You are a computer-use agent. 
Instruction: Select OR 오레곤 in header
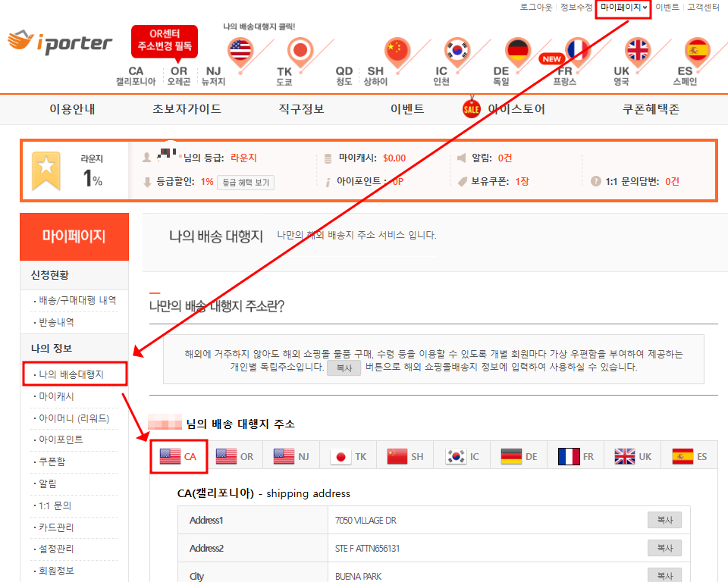click(179, 76)
